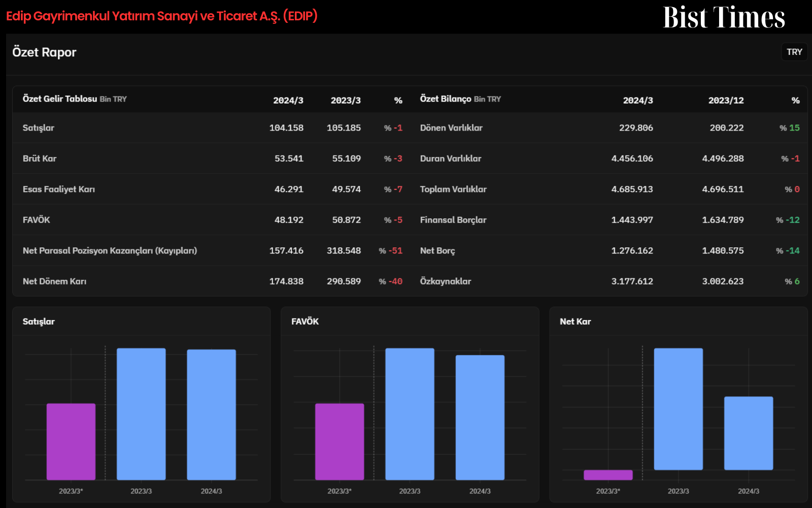Select the Esas Faaliyet Karı row label
This screenshot has height=508, width=812.
(59, 189)
